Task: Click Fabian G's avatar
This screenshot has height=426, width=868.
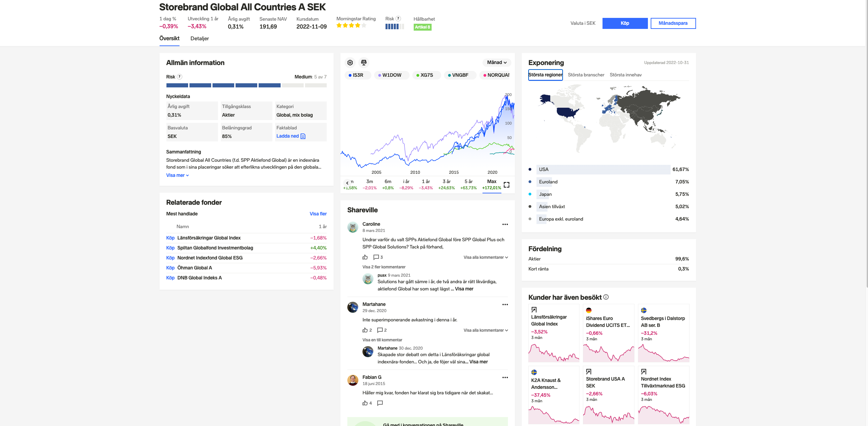Action: click(x=353, y=380)
